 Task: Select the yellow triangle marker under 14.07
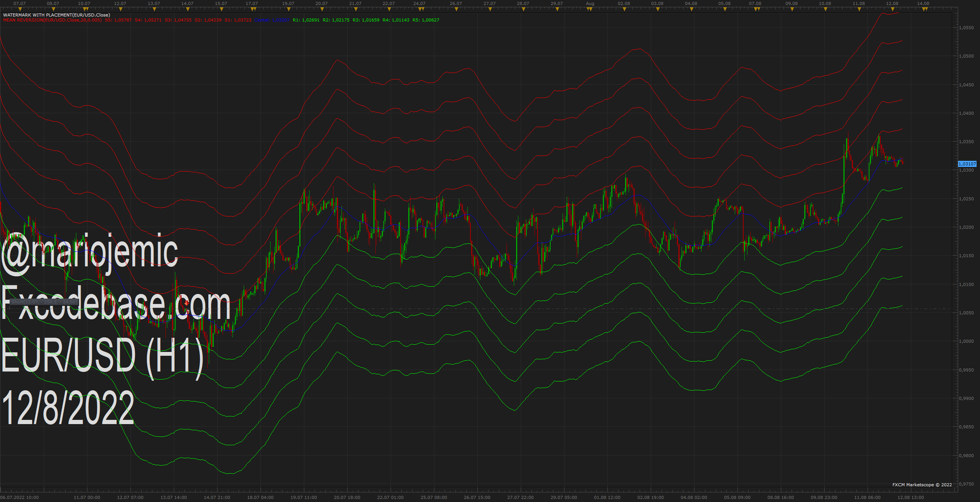tap(188, 9)
